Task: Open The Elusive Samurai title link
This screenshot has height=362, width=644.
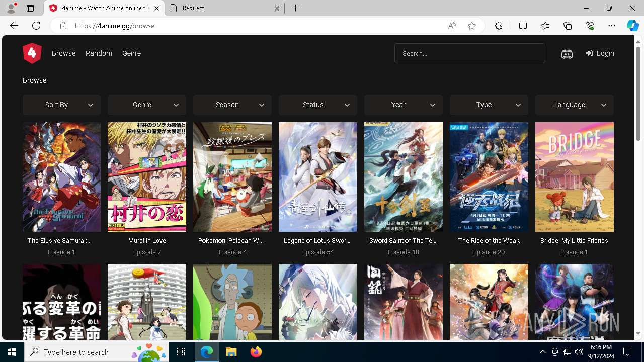Action: [60, 241]
